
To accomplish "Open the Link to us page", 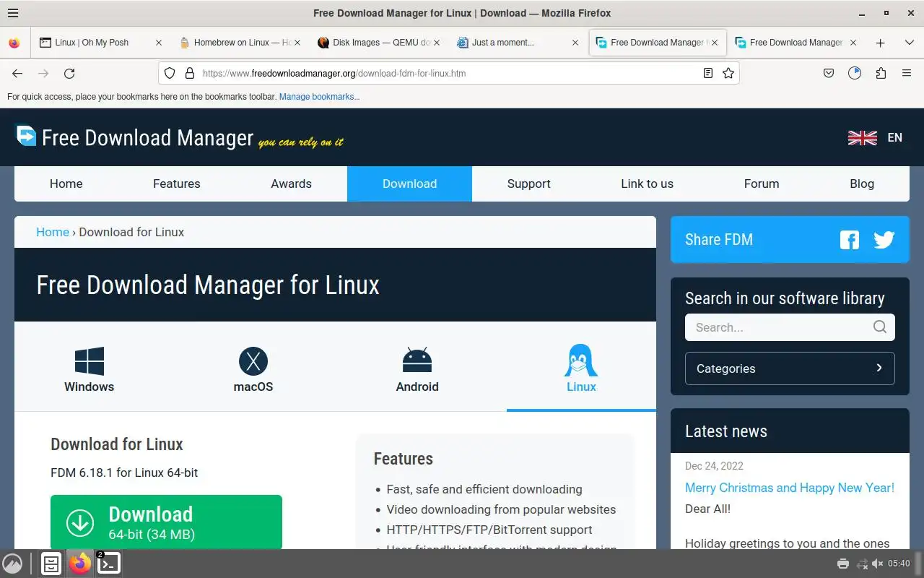I will pos(648,184).
